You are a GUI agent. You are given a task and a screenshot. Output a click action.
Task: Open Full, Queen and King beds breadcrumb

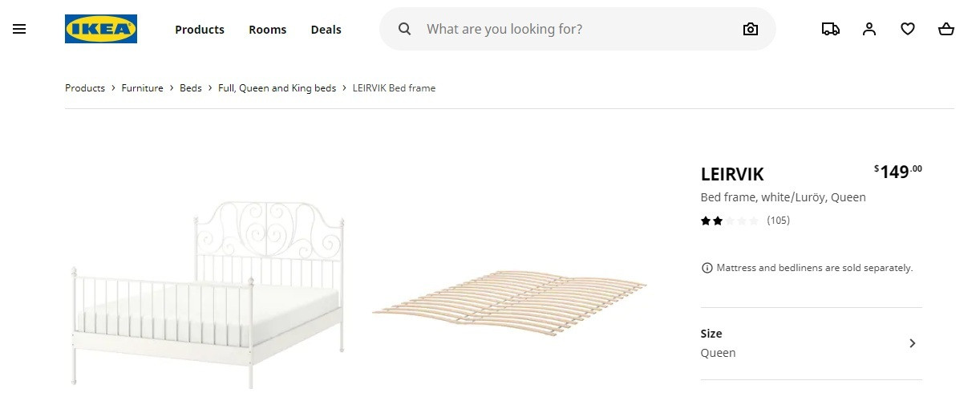(277, 88)
